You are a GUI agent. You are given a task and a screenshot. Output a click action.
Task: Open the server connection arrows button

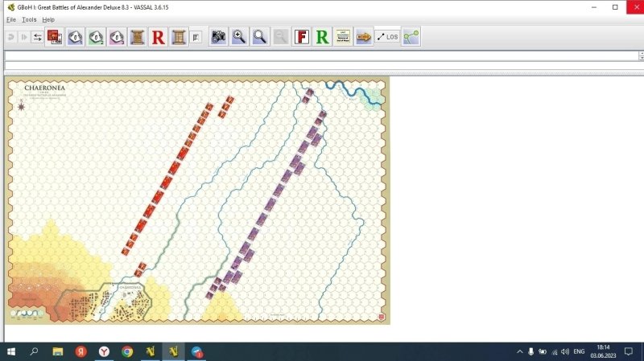pos(37,37)
